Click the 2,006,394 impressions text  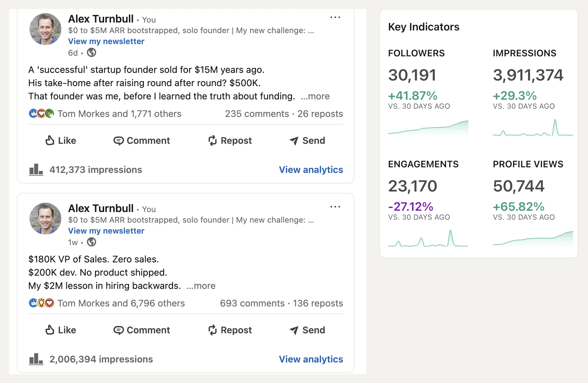pyautogui.click(x=101, y=359)
